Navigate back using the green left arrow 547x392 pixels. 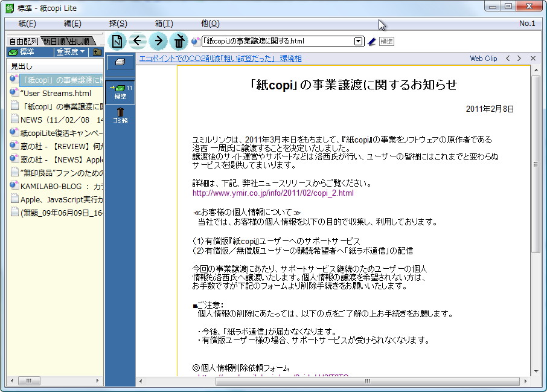[138, 41]
